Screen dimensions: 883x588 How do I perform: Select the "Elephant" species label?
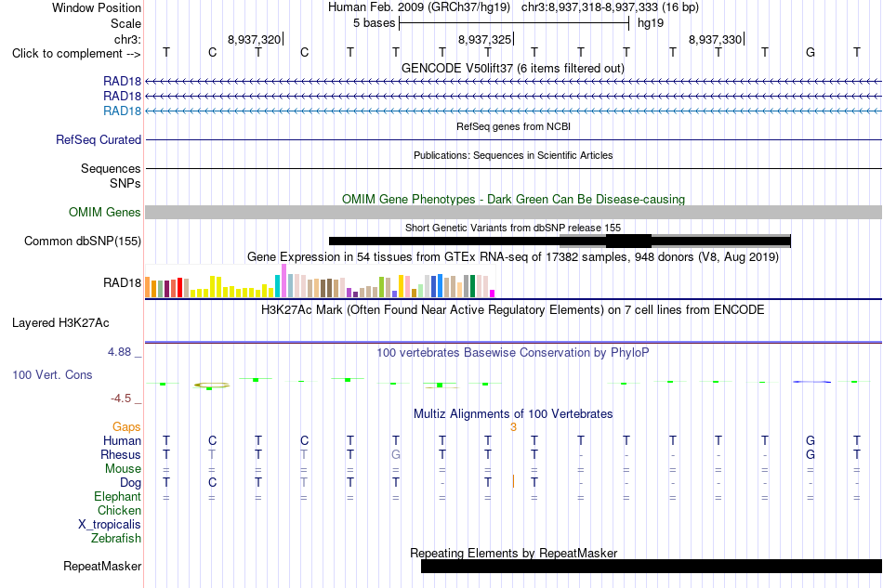tap(117, 496)
